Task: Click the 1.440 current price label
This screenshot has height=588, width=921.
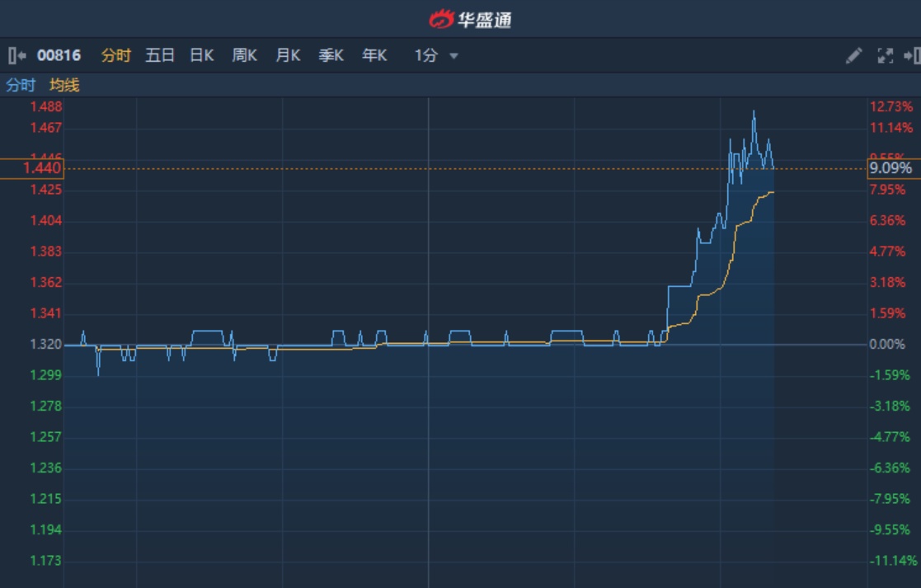Action: (32, 168)
